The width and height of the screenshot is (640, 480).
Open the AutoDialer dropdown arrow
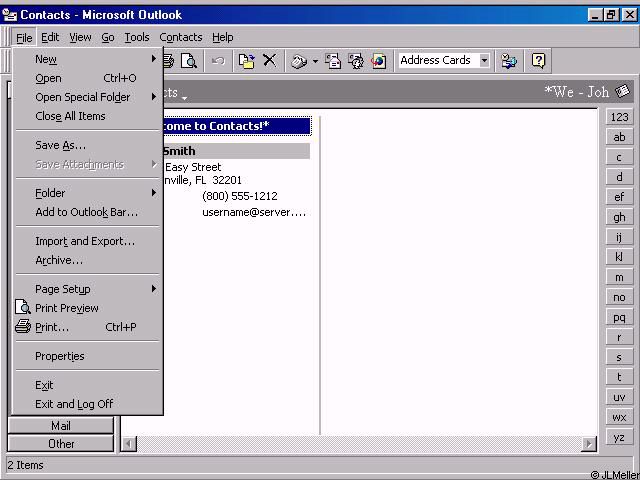[315, 61]
